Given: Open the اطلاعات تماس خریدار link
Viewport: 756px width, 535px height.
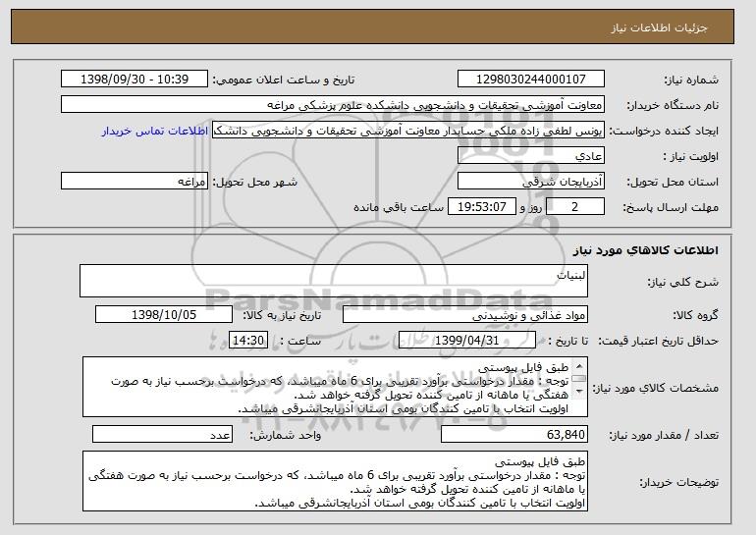Looking at the screenshot, I should tap(155, 132).
